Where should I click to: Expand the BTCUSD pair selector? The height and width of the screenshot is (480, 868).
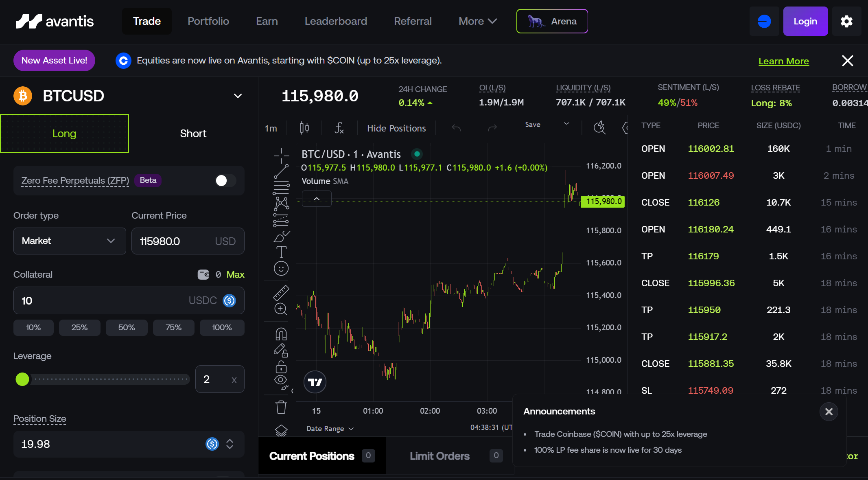(238, 96)
